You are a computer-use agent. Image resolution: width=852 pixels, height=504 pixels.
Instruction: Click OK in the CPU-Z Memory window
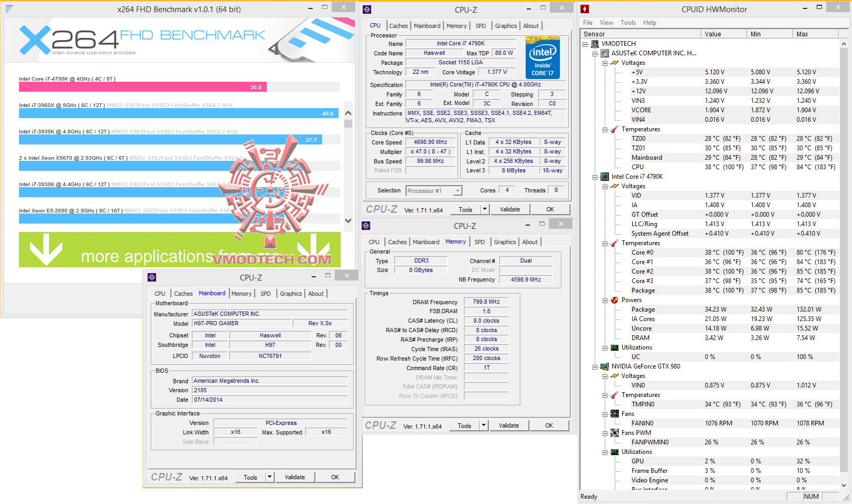click(x=549, y=425)
